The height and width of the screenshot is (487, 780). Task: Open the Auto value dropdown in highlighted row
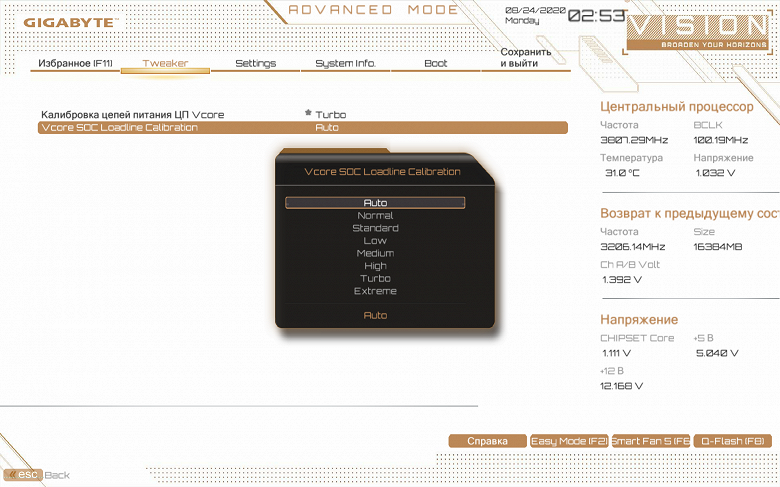[x=327, y=127]
